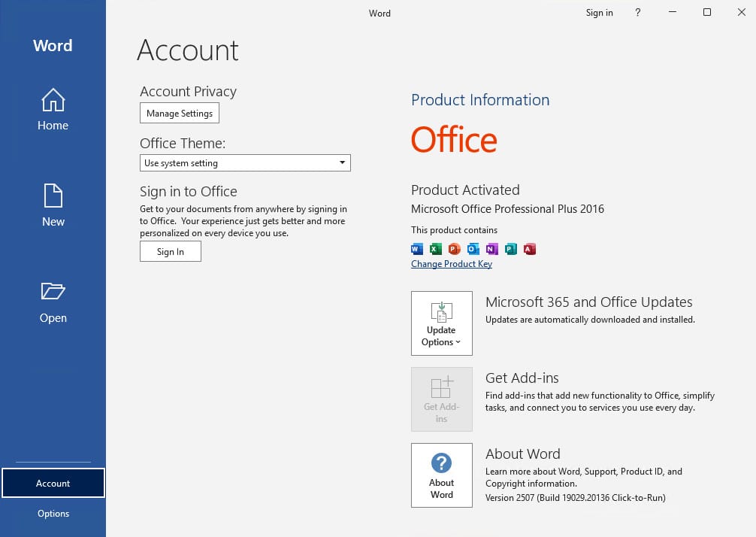Close the Word window
This screenshot has height=537, width=756.
pyautogui.click(x=742, y=13)
